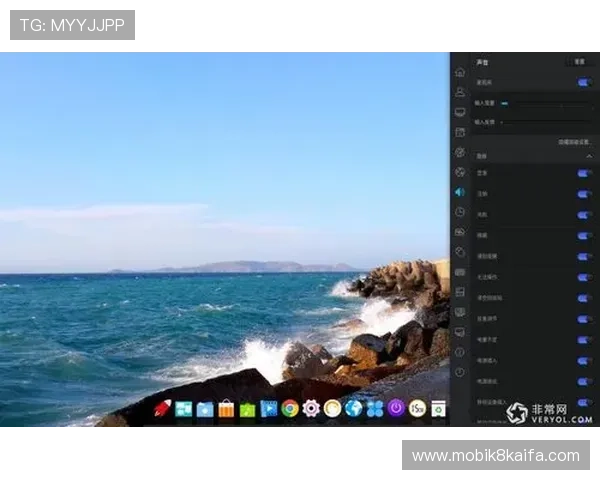The height and width of the screenshot is (480, 600).
Task: Open the user accounts icon in settings sidebar
Action: pos(459,92)
